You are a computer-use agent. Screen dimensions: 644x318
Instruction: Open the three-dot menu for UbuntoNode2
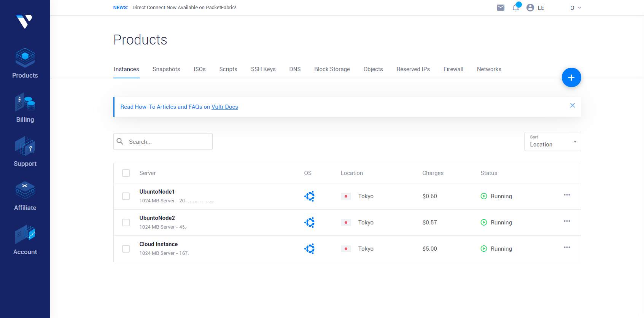[x=567, y=221]
